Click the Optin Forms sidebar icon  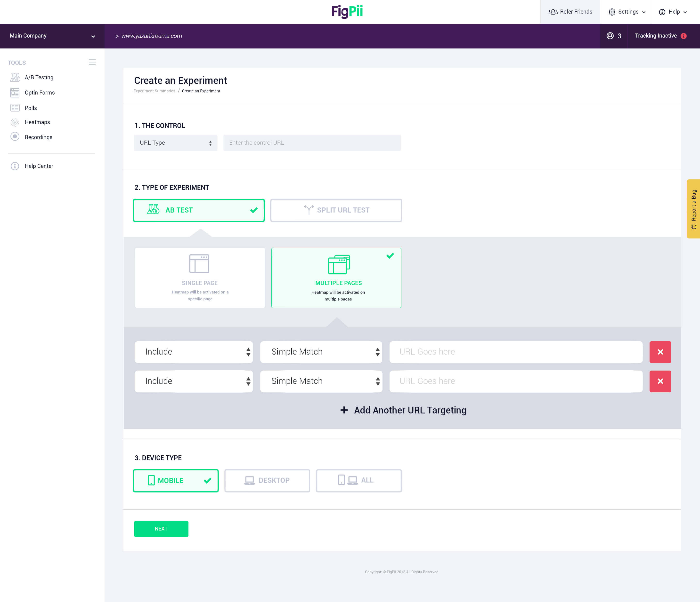point(15,93)
